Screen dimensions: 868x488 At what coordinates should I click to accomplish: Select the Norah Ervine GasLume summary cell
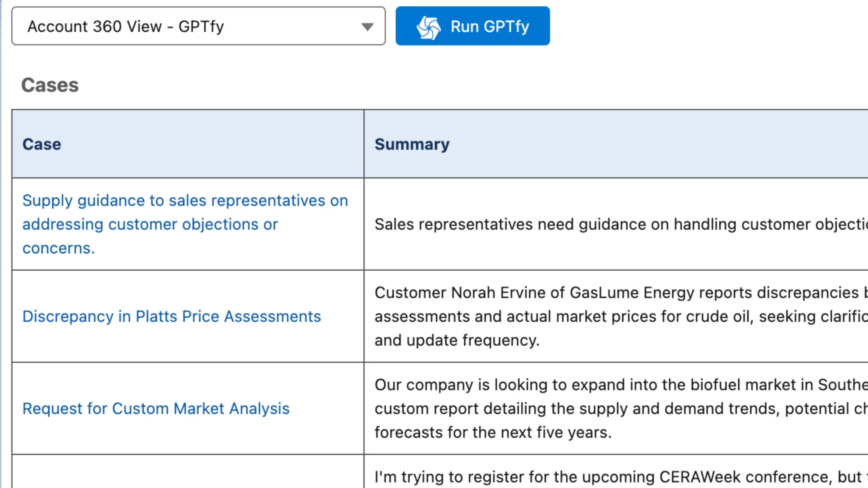[x=615, y=316]
